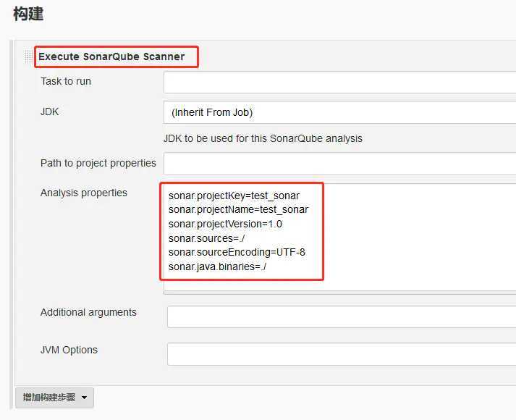Click the JDK to be used help text

point(263,138)
